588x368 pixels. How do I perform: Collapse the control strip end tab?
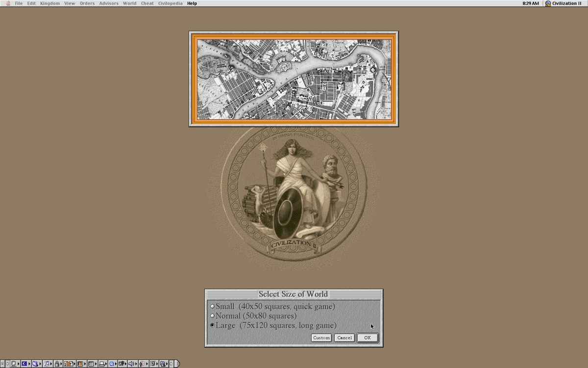pyautogui.click(x=177, y=364)
